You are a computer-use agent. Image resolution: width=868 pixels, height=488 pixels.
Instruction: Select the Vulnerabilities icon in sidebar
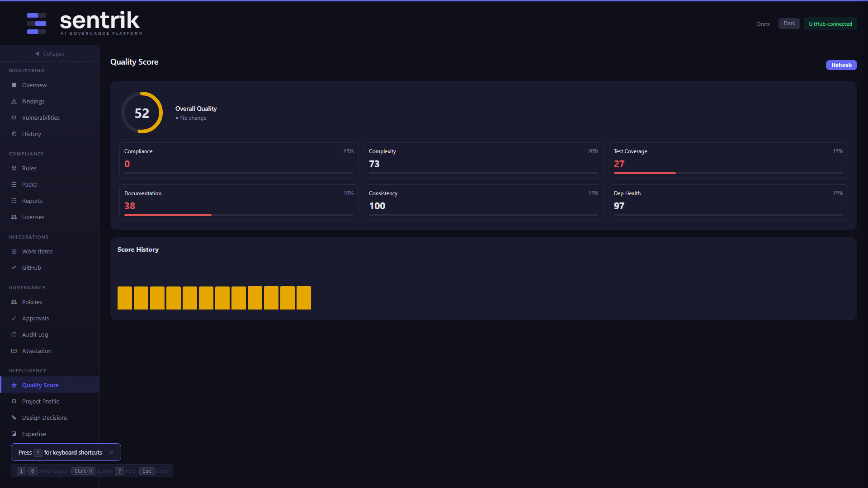point(14,117)
